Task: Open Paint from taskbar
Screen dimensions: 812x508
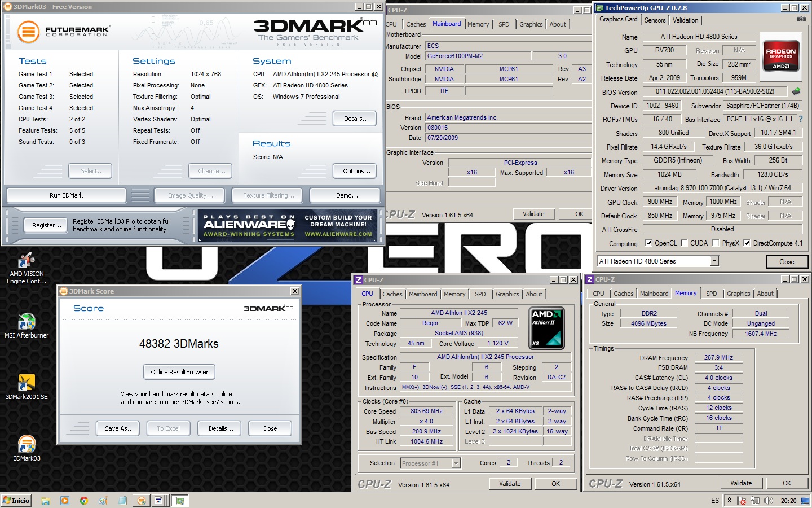Action: [x=103, y=501]
